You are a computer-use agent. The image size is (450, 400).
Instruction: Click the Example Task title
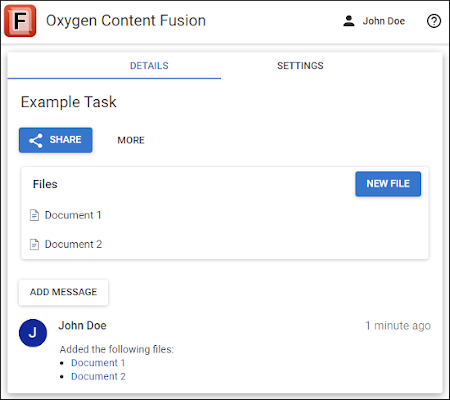click(x=69, y=102)
